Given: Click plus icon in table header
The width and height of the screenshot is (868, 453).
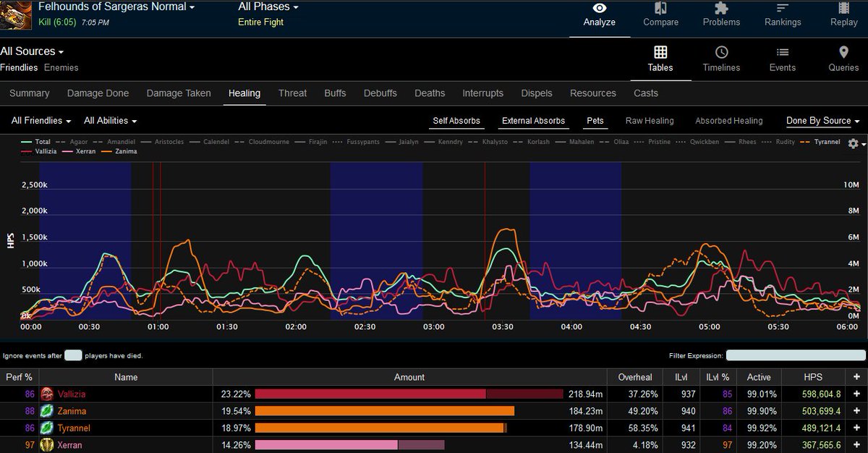Looking at the screenshot, I should click(856, 377).
